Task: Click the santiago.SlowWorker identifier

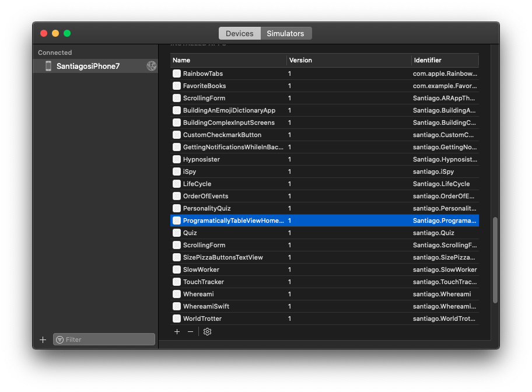Action: [x=445, y=269]
